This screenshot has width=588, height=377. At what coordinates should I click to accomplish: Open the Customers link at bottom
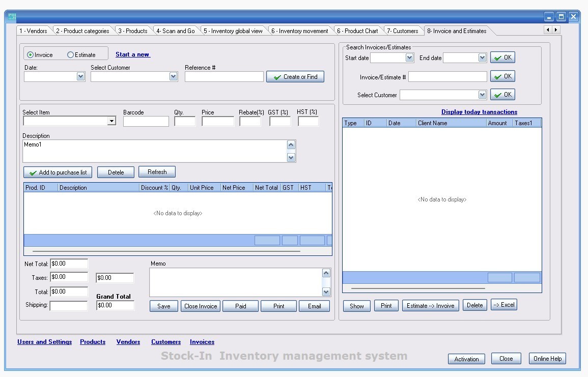pos(166,342)
